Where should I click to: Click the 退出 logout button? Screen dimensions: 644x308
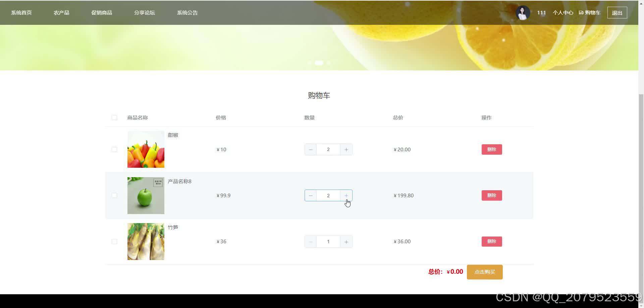617,13
